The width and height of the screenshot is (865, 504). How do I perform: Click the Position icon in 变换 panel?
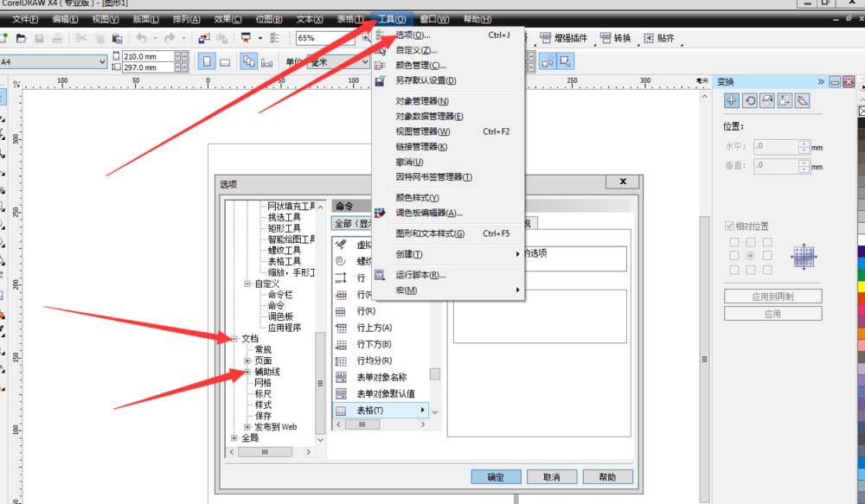[x=732, y=100]
